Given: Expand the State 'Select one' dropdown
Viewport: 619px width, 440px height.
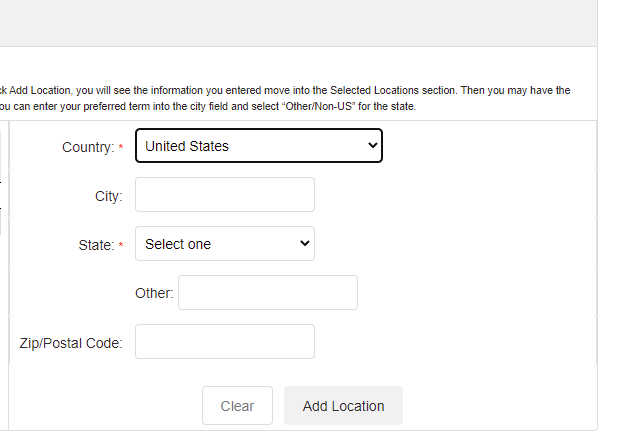Looking at the screenshot, I should point(224,244).
